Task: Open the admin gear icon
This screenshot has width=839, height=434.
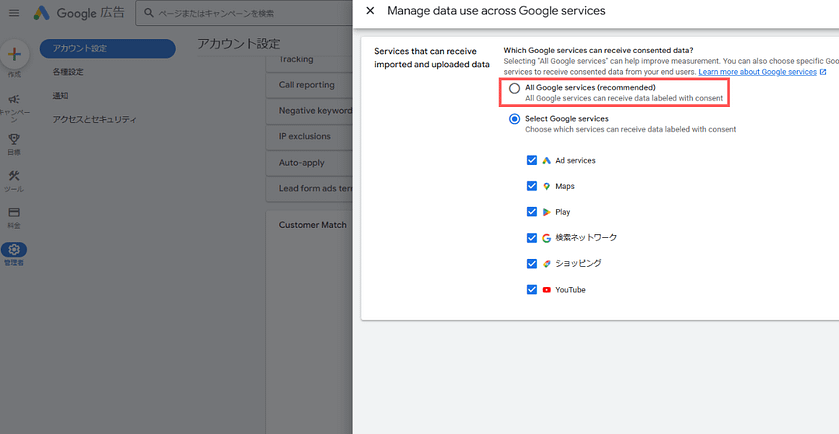Action: (14, 250)
